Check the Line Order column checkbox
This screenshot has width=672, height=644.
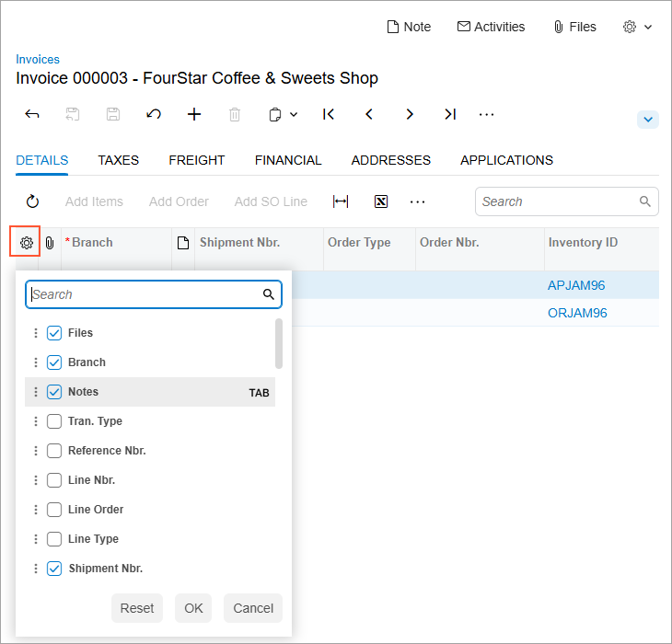tap(54, 510)
